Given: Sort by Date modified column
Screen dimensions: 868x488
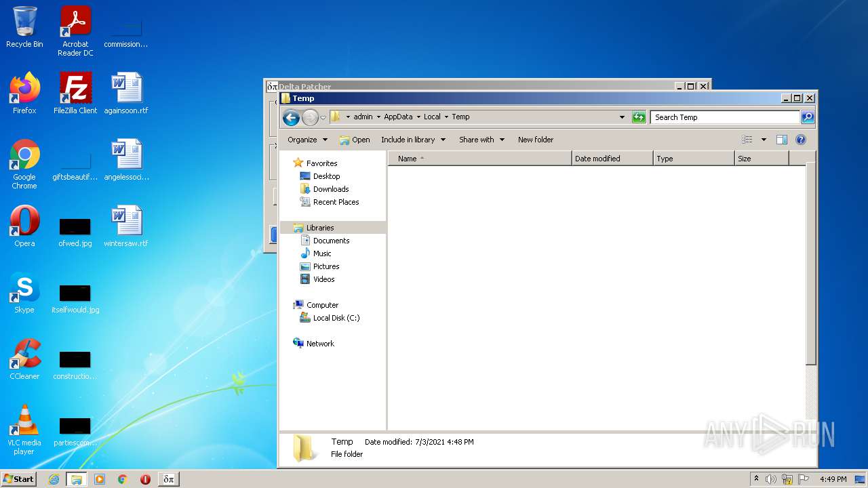Looking at the screenshot, I should (x=612, y=159).
